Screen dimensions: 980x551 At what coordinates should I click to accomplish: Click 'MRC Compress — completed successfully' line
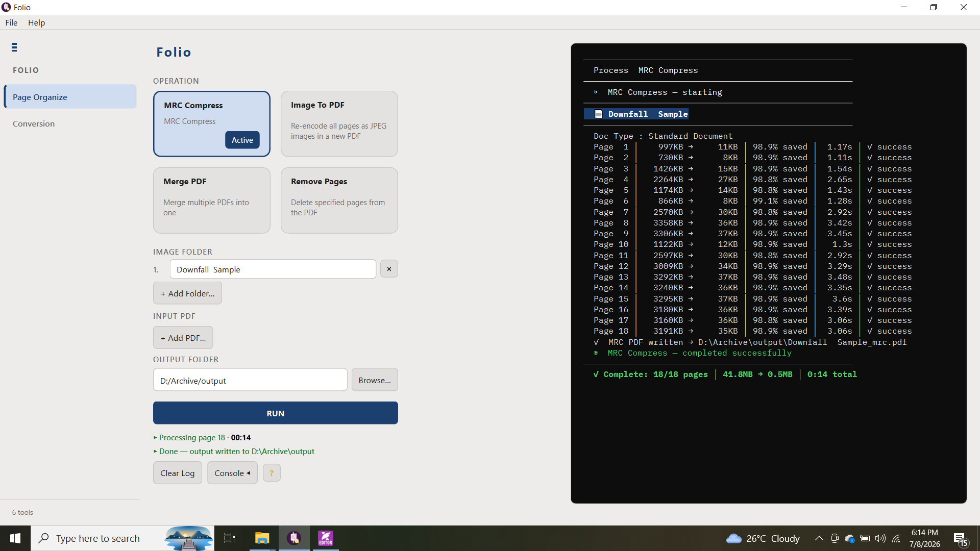[x=693, y=353]
